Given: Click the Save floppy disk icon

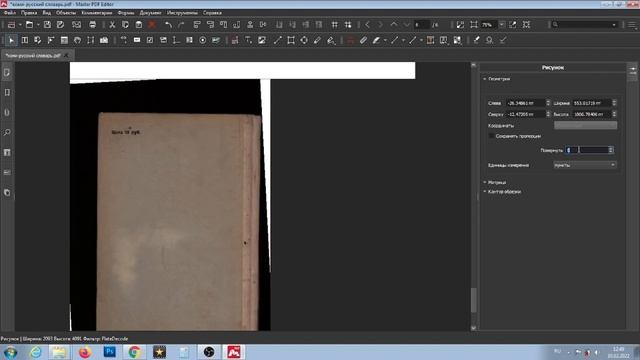Looking at the screenshot, I should [47, 25].
